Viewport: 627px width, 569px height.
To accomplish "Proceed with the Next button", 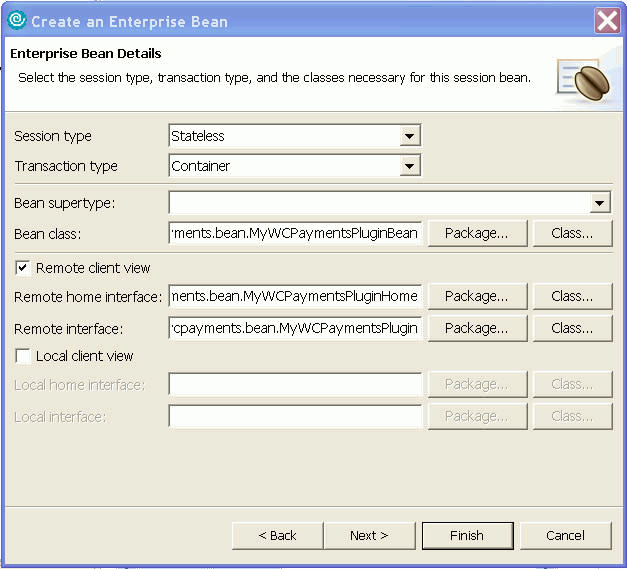I will (x=369, y=535).
